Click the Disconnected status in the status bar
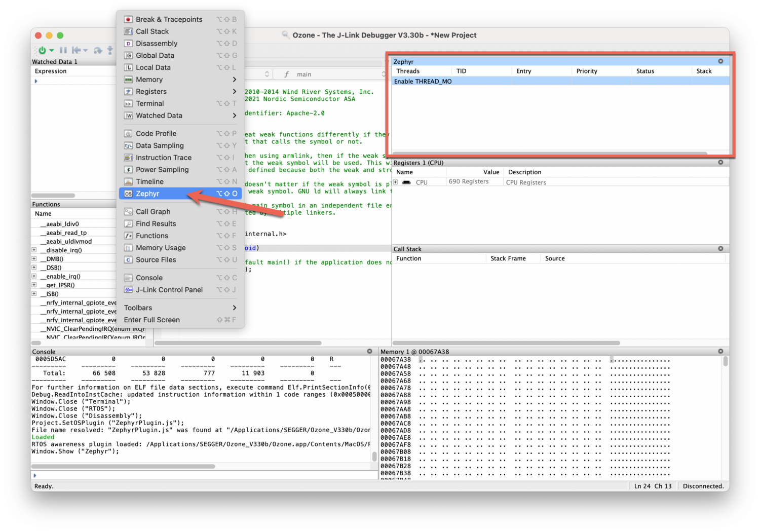The image size is (760, 532). coord(703,486)
